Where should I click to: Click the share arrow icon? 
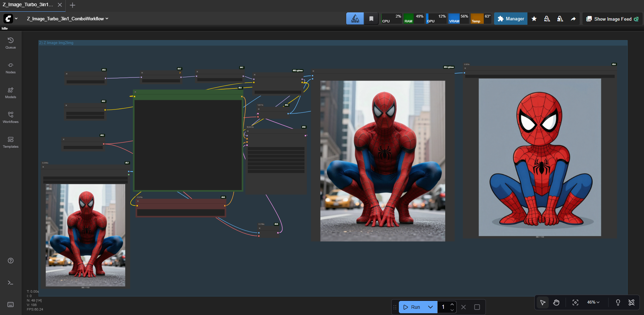click(573, 19)
